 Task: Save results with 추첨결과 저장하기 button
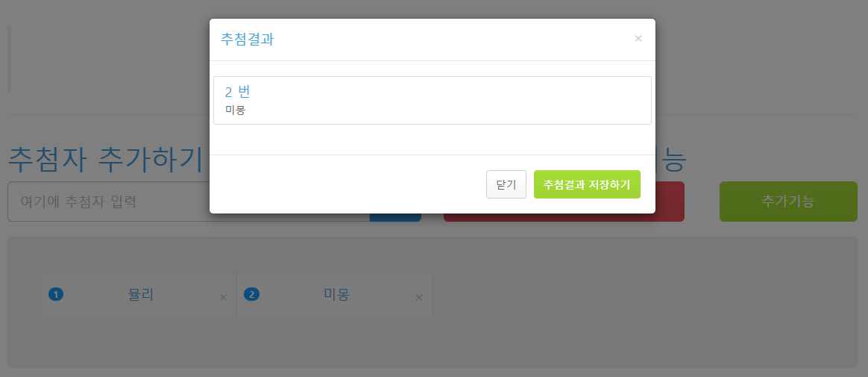click(587, 184)
